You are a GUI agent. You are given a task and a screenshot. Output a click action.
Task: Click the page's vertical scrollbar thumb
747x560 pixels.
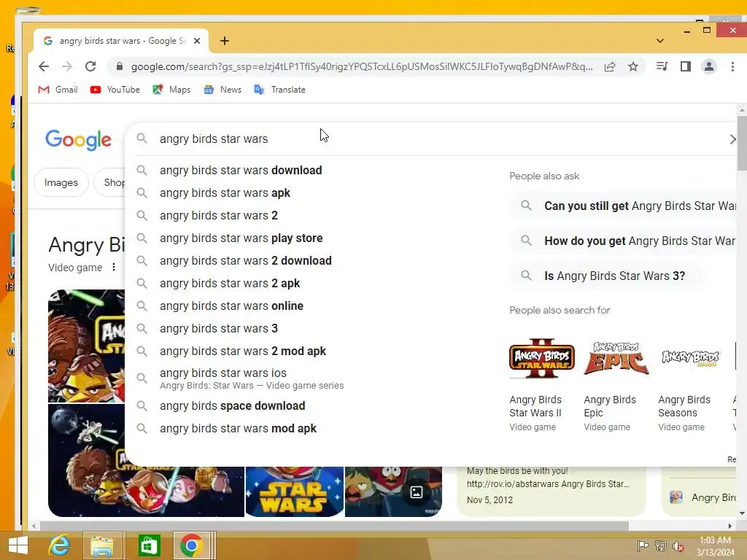742,143
